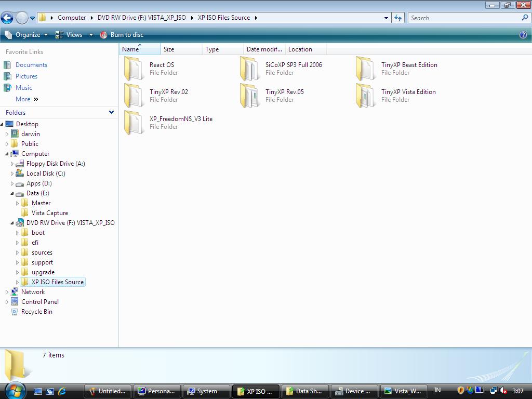The height and width of the screenshot is (399, 532).
Task: Open the Organize menu
Action: click(27, 35)
